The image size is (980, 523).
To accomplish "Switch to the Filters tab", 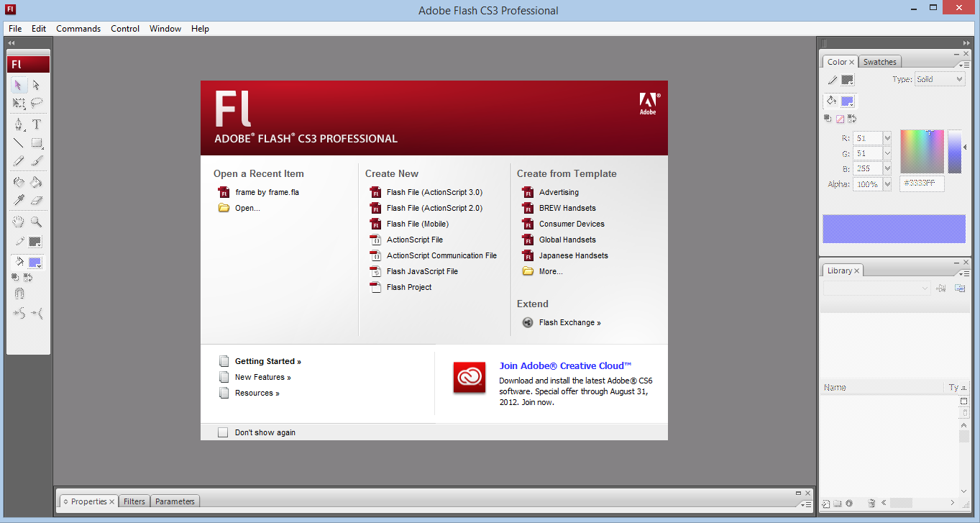I will click(x=134, y=501).
